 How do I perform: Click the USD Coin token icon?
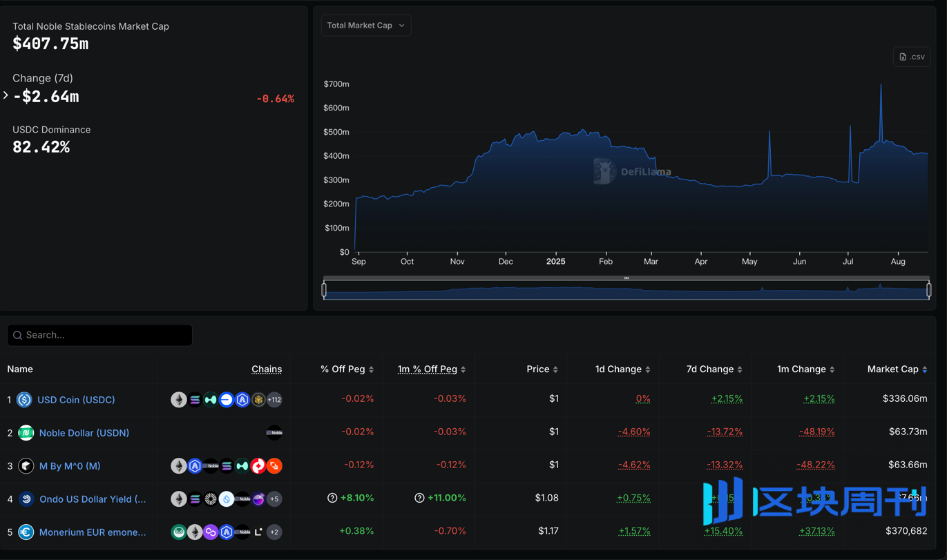coord(25,400)
